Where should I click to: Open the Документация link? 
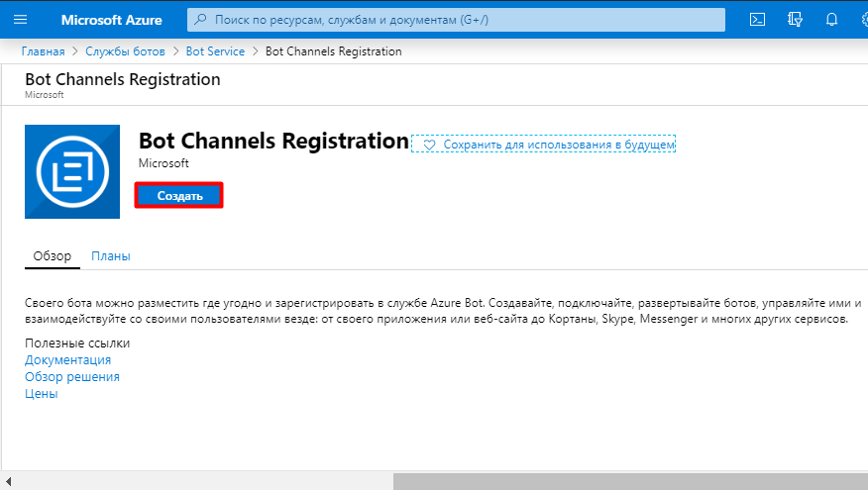point(68,360)
